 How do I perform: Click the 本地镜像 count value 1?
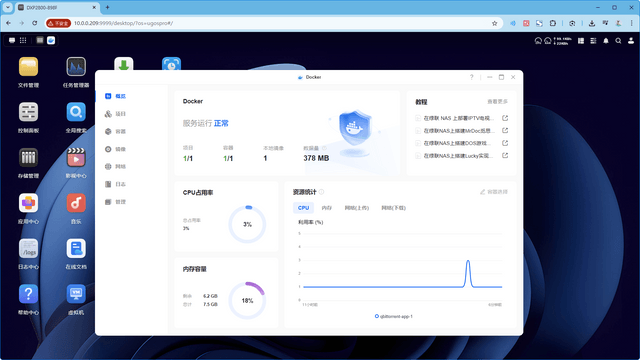point(265,158)
